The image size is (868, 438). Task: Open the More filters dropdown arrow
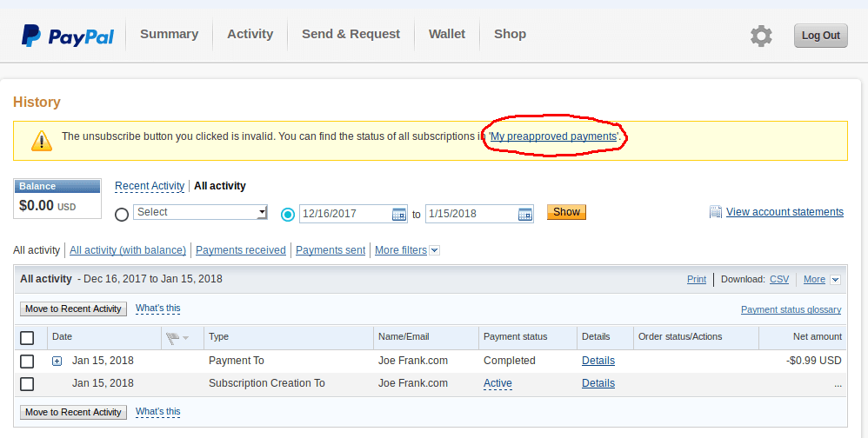[x=435, y=250]
